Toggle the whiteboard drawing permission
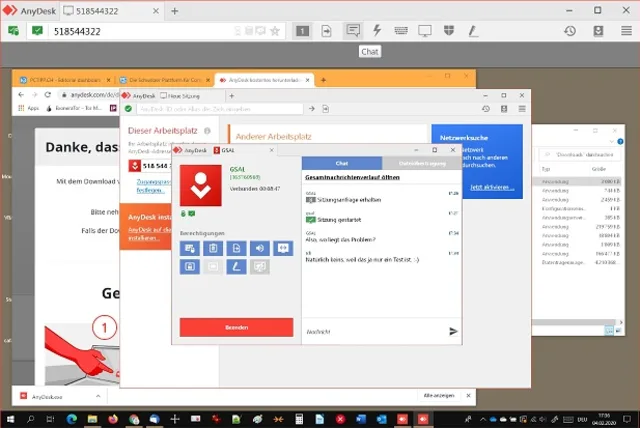Image resolution: width=640 pixels, height=428 pixels. pyautogui.click(x=236, y=267)
